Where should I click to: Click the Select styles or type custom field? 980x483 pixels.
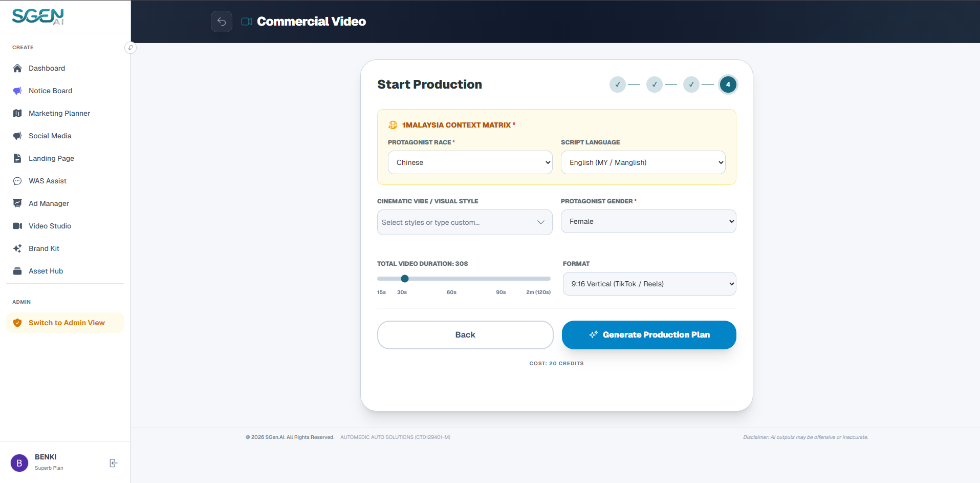click(x=465, y=222)
